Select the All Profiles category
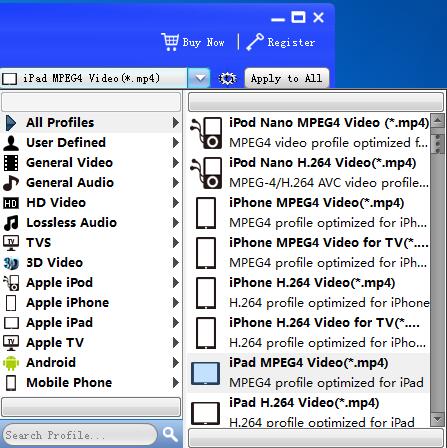This screenshot has height=448, width=447. point(91,123)
